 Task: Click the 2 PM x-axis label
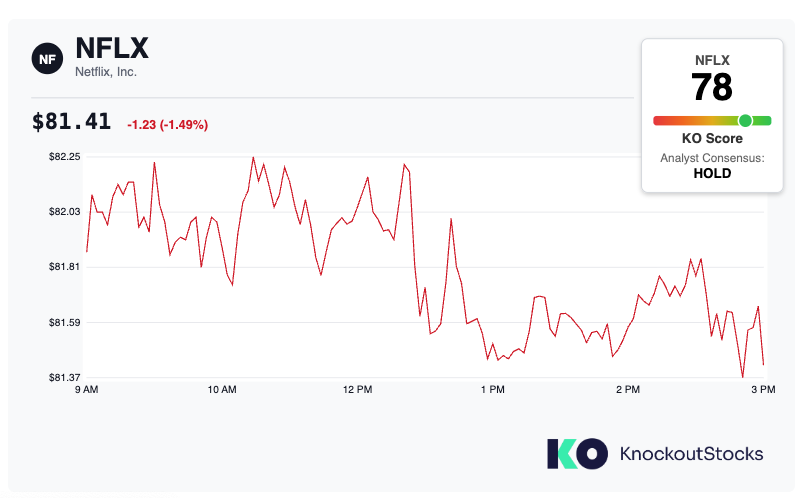[x=628, y=389]
